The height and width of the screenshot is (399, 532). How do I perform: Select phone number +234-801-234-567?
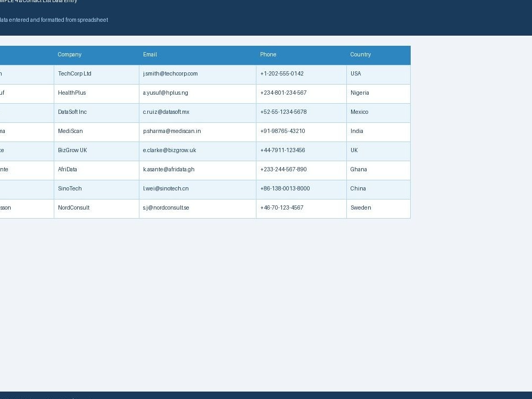click(x=284, y=93)
